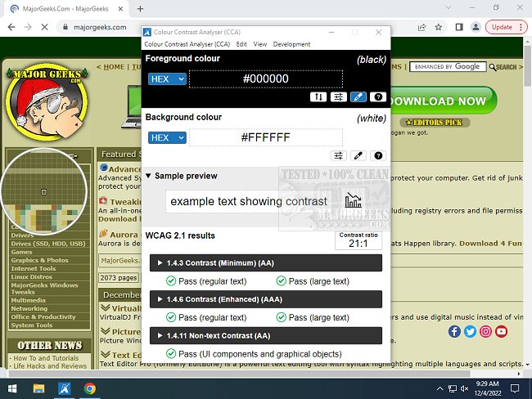Click the foreground colour hex input field
The image size is (532, 399).
pyautogui.click(x=265, y=79)
